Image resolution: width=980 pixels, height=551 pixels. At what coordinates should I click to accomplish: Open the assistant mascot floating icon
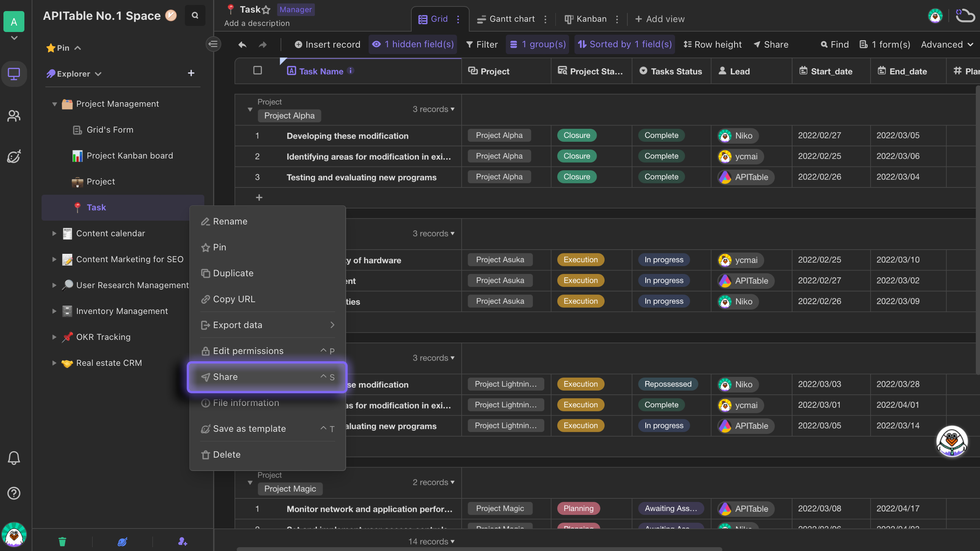(x=952, y=441)
